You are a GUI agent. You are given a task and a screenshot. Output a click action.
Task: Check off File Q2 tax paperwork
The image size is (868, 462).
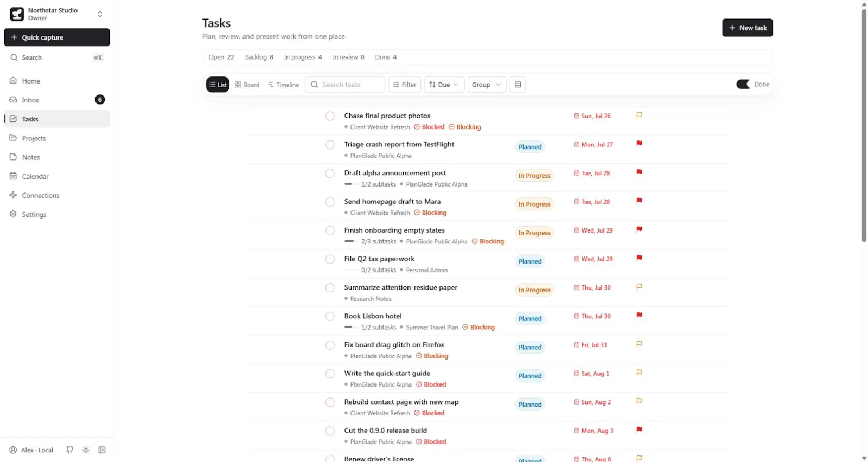click(x=330, y=259)
